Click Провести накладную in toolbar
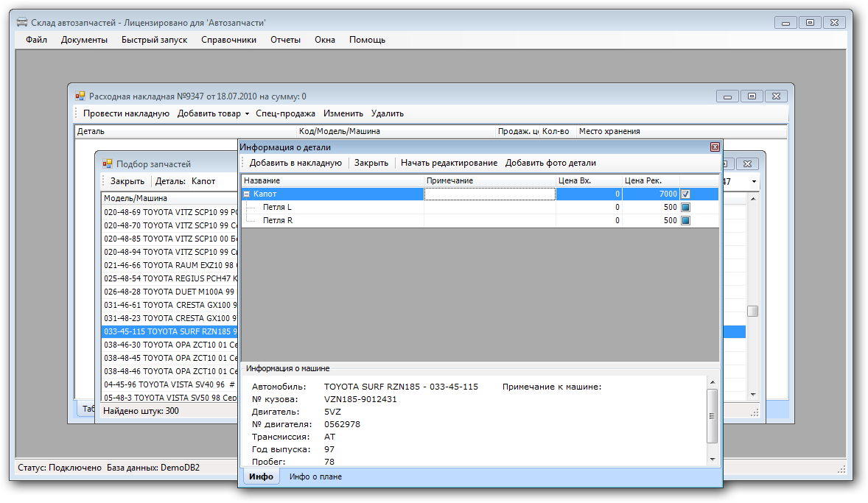 tap(126, 113)
